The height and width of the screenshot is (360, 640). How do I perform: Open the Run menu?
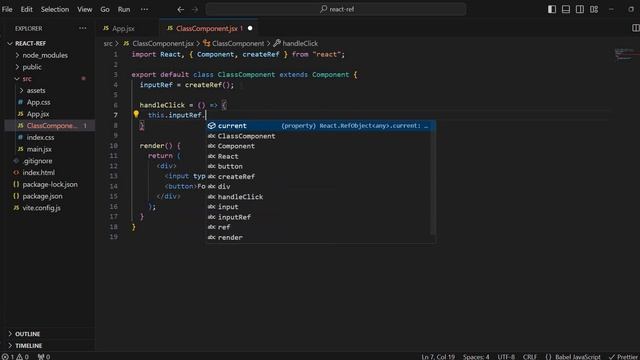(x=124, y=9)
